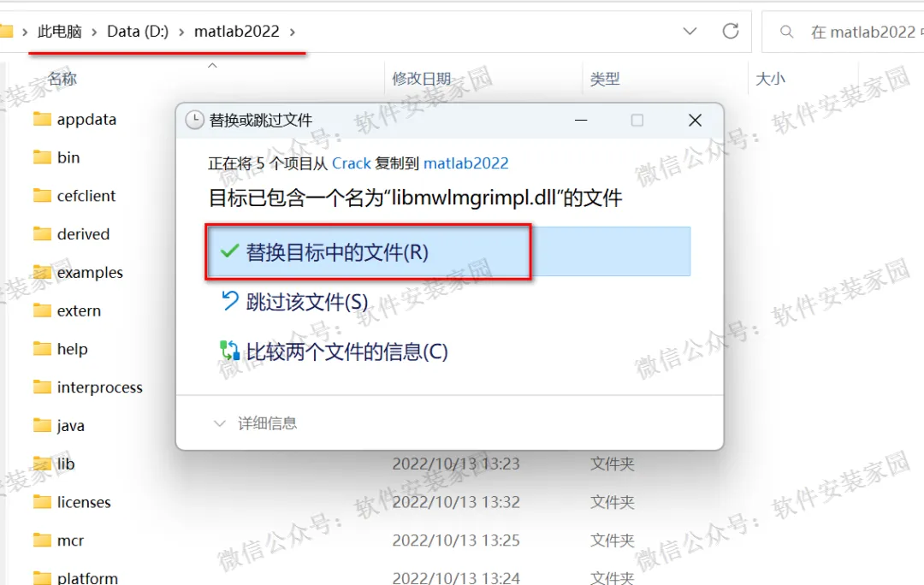Click the refresh icon in address bar
The image size is (924, 585).
tap(731, 31)
